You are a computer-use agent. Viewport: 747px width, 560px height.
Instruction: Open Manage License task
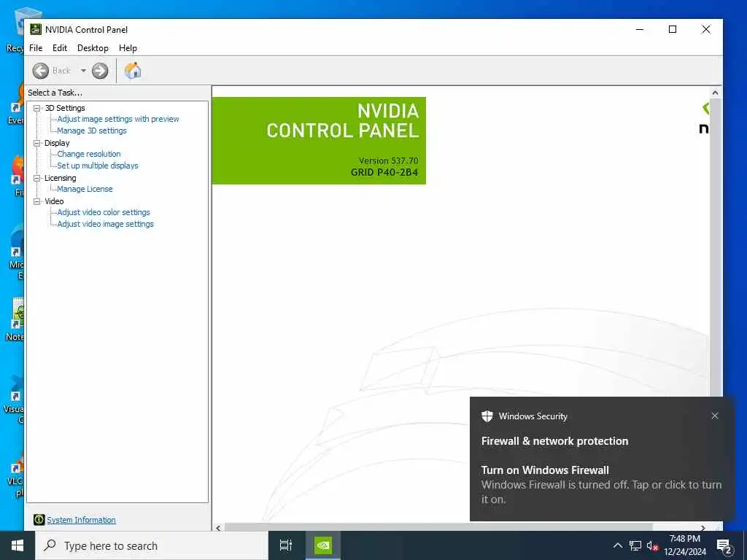pyautogui.click(x=85, y=189)
